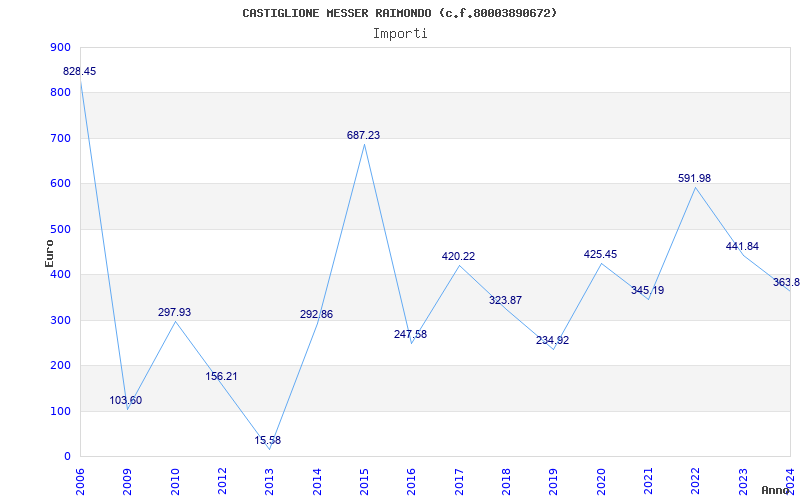The width and height of the screenshot is (800, 500).
Task: Click the 900 y-axis tick label
Action: (60, 47)
